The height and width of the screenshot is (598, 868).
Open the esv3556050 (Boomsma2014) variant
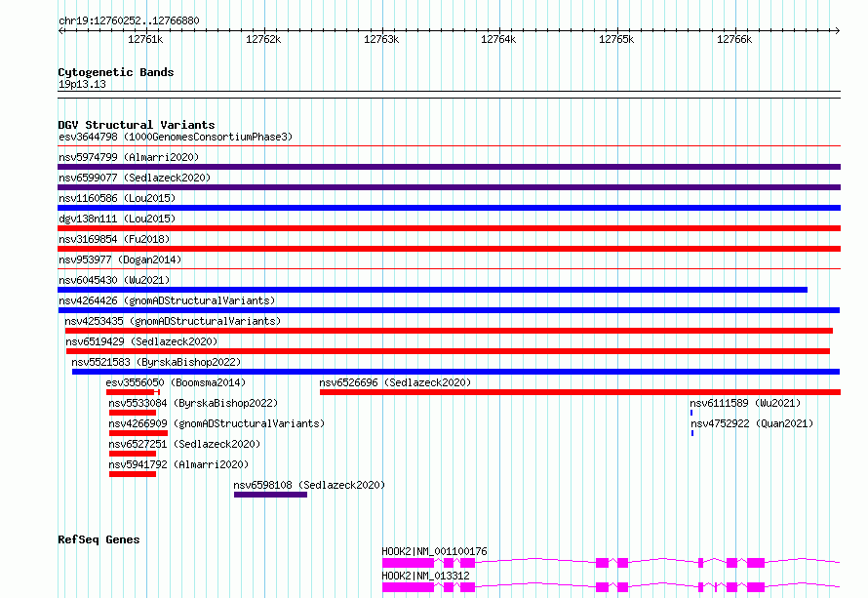tap(176, 383)
